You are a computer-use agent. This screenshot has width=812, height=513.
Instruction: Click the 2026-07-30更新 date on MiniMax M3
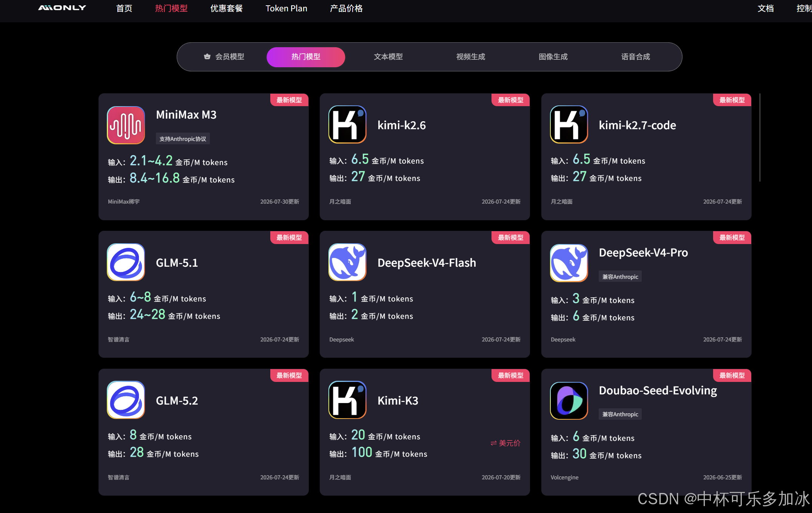point(280,201)
